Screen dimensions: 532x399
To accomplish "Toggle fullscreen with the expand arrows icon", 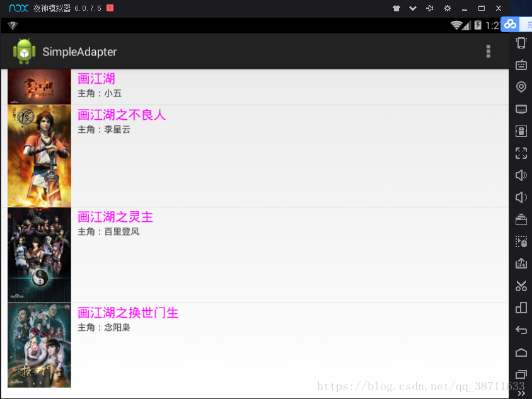I will pos(521,153).
